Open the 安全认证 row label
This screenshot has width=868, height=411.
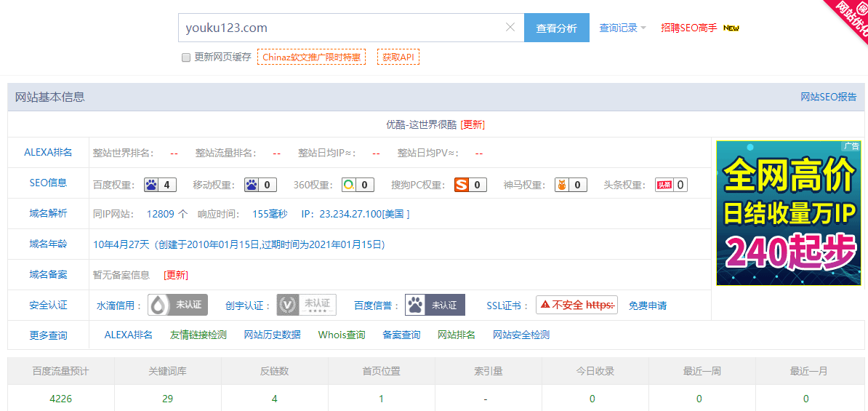[x=48, y=305]
